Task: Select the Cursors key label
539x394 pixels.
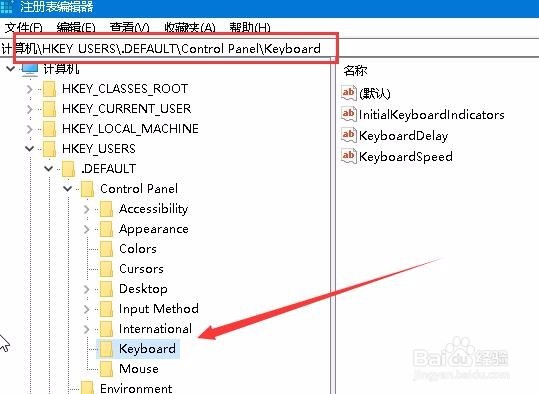Action: tap(141, 269)
